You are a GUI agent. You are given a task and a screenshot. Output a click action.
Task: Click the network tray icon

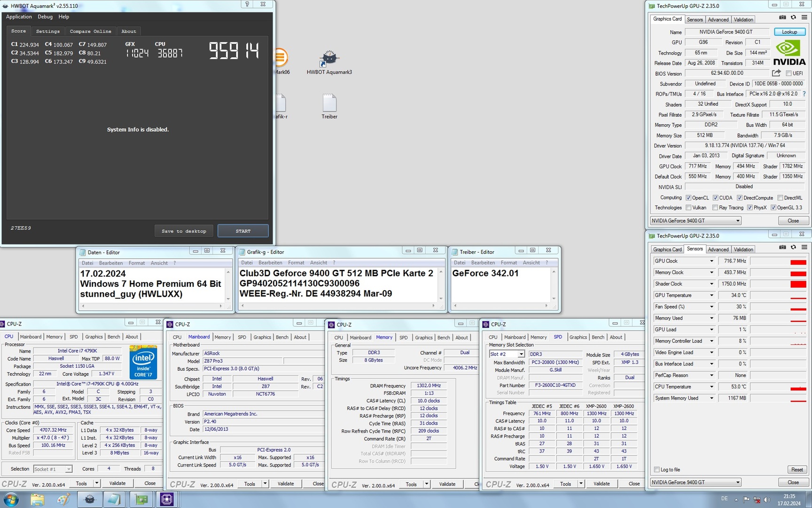tap(757, 500)
